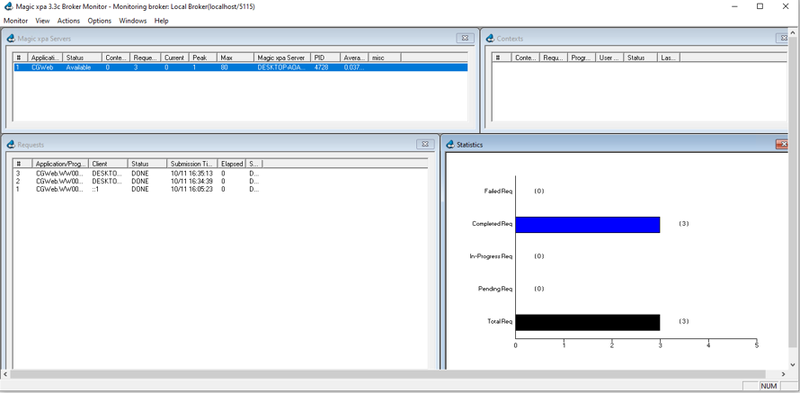The image size is (800, 393).
Task: Select the CGWeb server row
Action: pyautogui.click(x=240, y=67)
